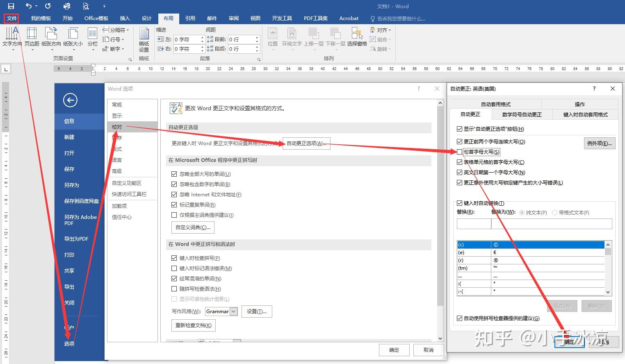Click the 例外项(E)... button

click(599, 143)
